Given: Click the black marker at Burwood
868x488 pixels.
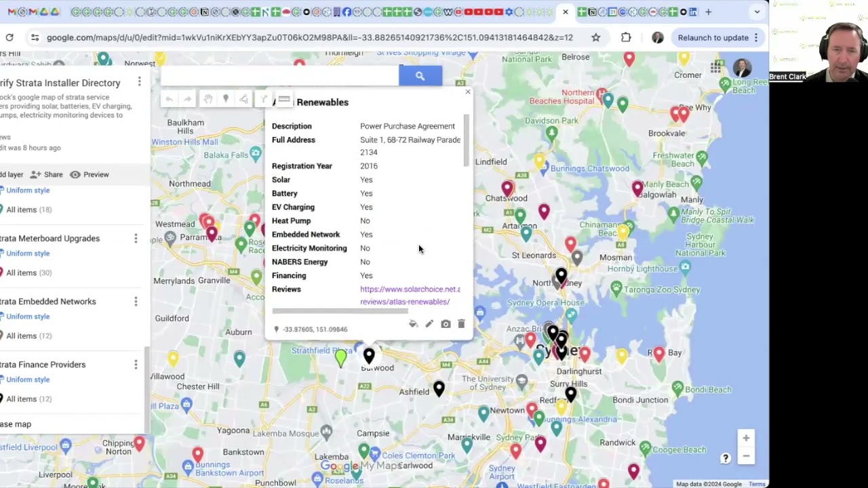Looking at the screenshot, I should 369,356.
